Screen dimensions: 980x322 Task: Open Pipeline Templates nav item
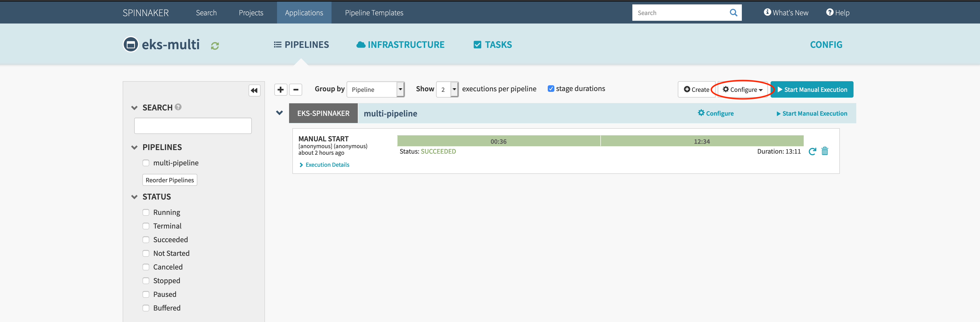(x=374, y=13)
